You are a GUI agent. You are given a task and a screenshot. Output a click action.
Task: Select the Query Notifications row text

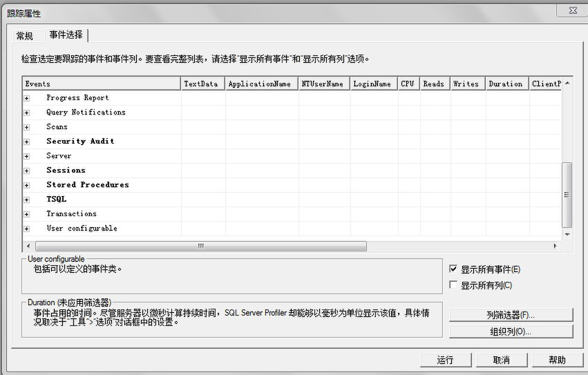click(x=86, y=112)
